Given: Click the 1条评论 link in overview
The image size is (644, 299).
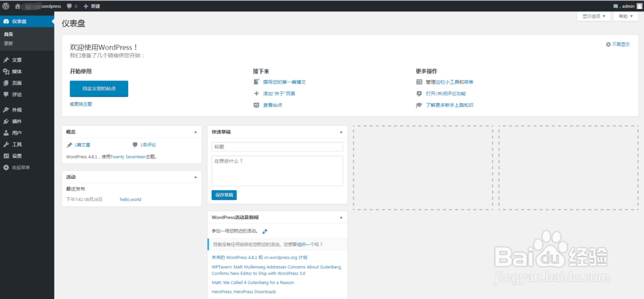Looking at the screenshot, I should (x=148, y=145).
